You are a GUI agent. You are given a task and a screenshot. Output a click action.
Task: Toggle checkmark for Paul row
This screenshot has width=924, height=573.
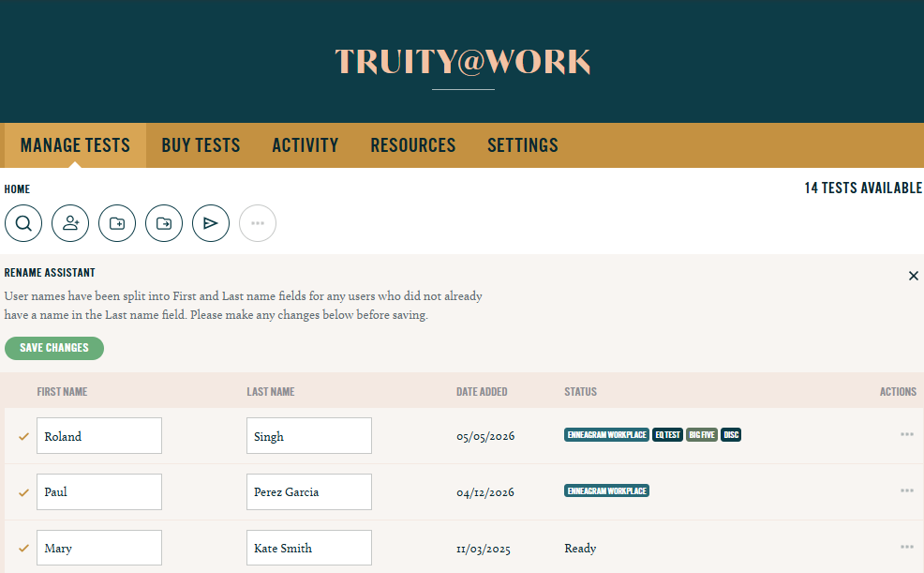click(x=23, y=492)
